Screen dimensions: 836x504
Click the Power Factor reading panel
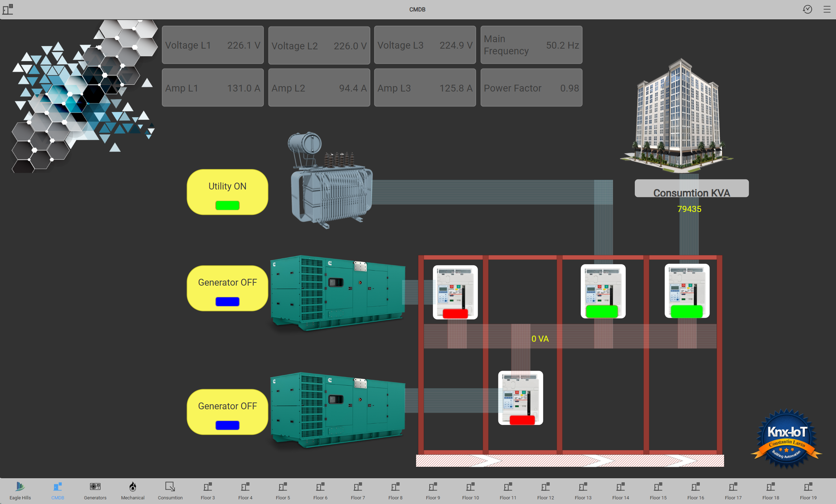(x=531, y=88)
